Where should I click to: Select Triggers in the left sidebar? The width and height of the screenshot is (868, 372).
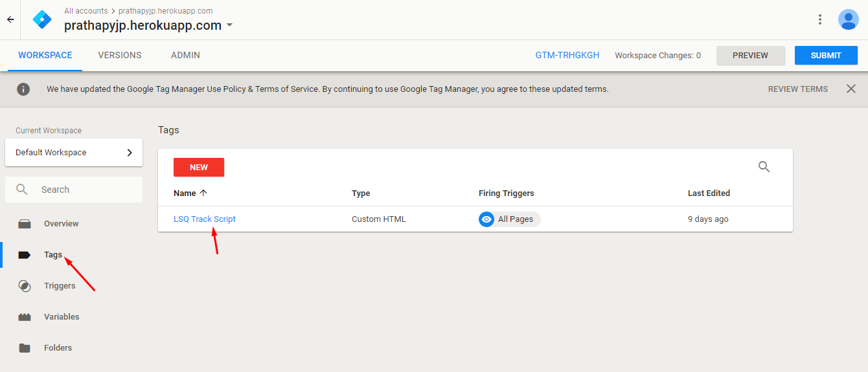click(x=60, y=286)
